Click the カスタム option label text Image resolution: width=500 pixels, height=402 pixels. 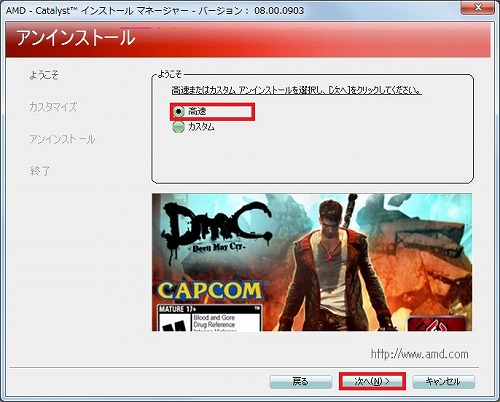pyautogui.click(x=201, y=127)
